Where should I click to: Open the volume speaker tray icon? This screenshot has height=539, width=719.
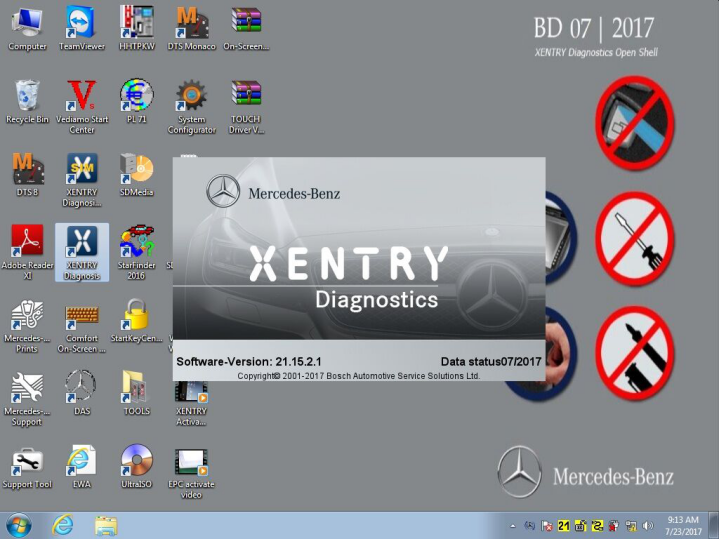[648, 526]
